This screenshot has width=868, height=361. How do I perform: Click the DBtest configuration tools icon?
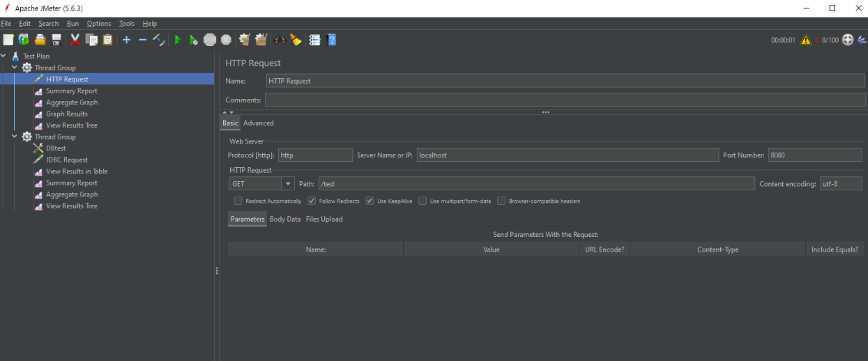38,148
